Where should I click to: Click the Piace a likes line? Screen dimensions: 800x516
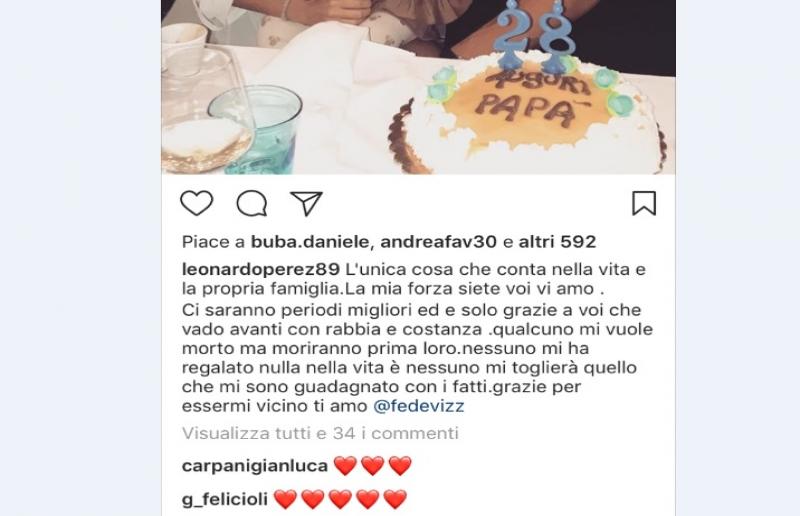[x=389, y=241]
